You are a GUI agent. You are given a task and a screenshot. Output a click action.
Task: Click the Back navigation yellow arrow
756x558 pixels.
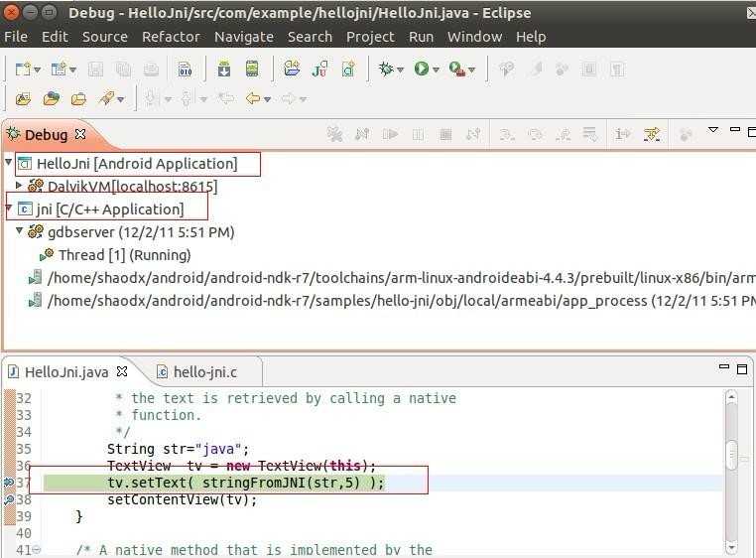click(253, 98)
